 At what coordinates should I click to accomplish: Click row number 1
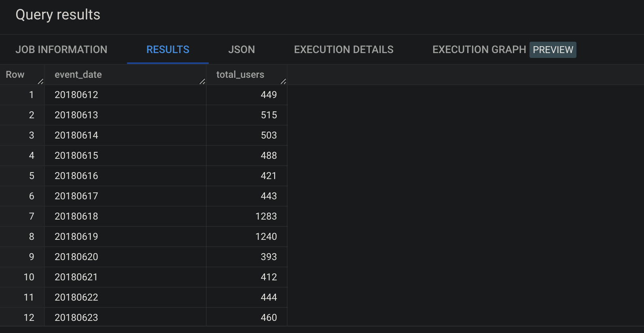point(32,95)
